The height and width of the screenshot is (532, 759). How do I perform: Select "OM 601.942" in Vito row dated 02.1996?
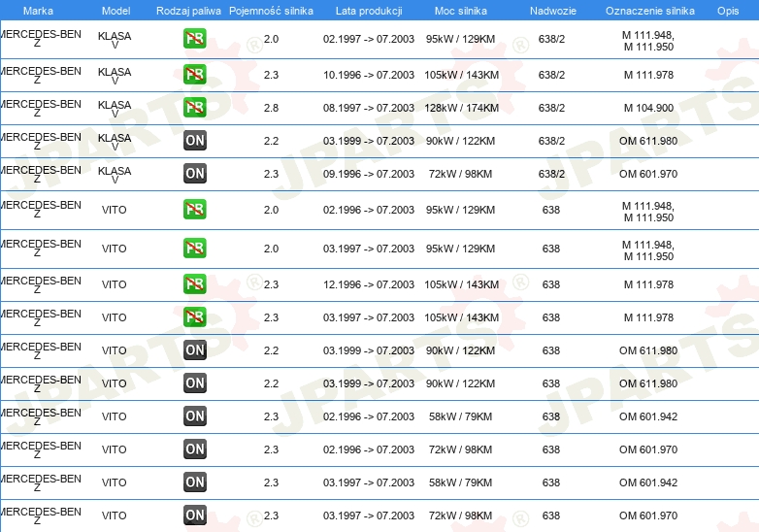tap(648, 416)
